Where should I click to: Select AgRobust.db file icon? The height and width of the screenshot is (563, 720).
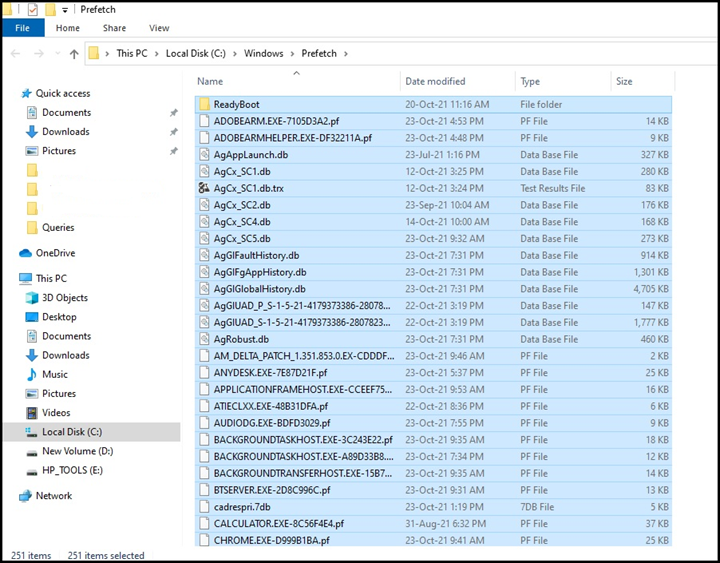[204, 339]
